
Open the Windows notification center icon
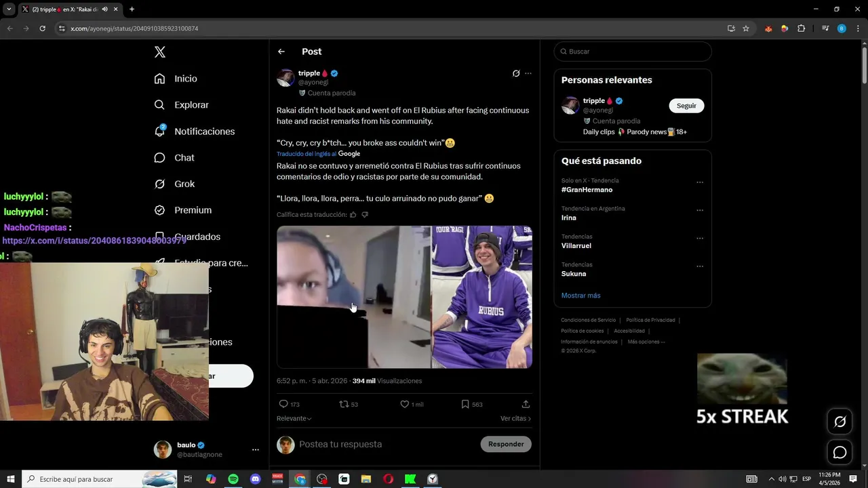(x=853, y=479)
